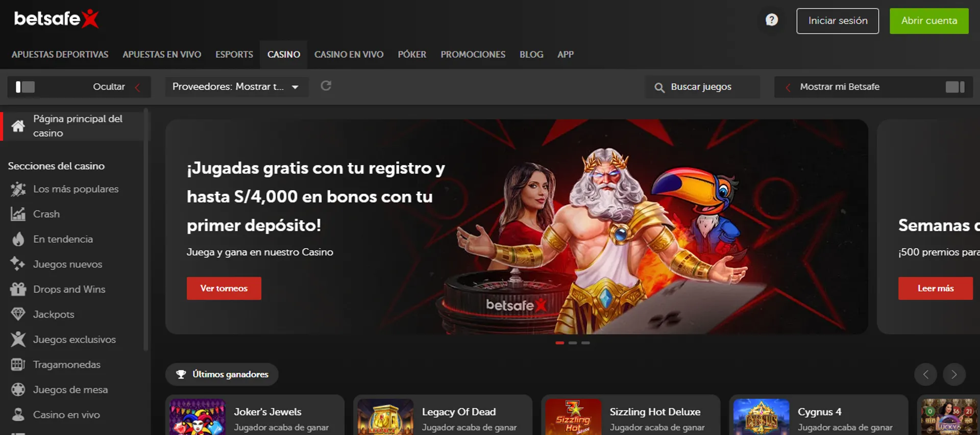Click Juega y gana en nuestro Casino text
Image resolution: width=980 pixels, height=435 pixels.
[260, 252]
